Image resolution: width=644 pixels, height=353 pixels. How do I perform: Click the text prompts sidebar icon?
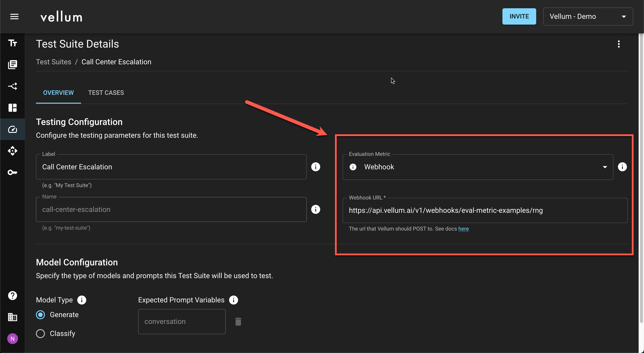(x=13, y=43)
